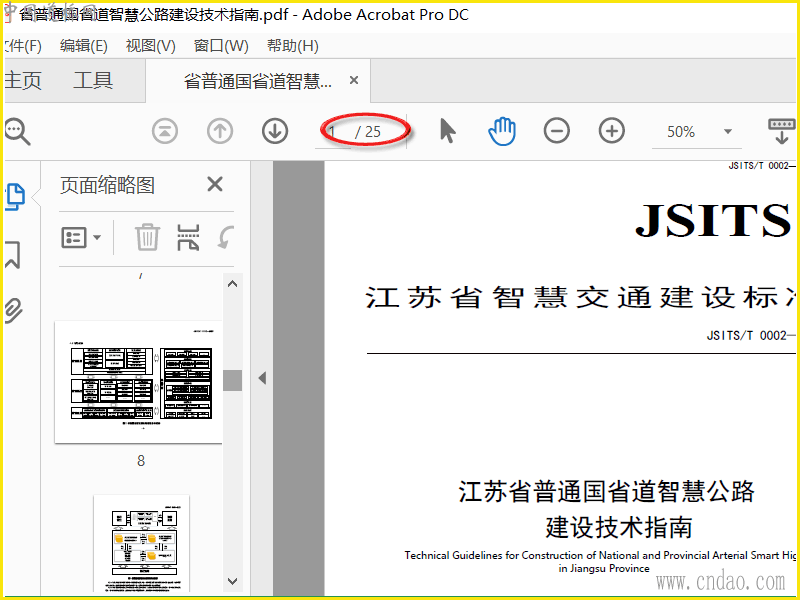Switch to the 主页 tab
Image resolution: width=800 pixels, height=600 pixels.
[23, 80]
